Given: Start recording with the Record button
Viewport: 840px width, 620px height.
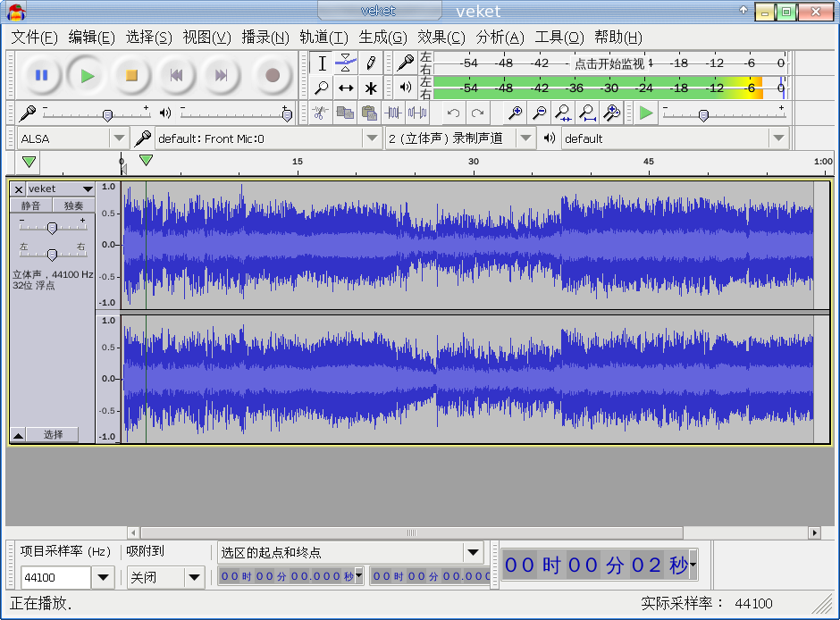Looking at the screenshot, I should tap(273, 76).
